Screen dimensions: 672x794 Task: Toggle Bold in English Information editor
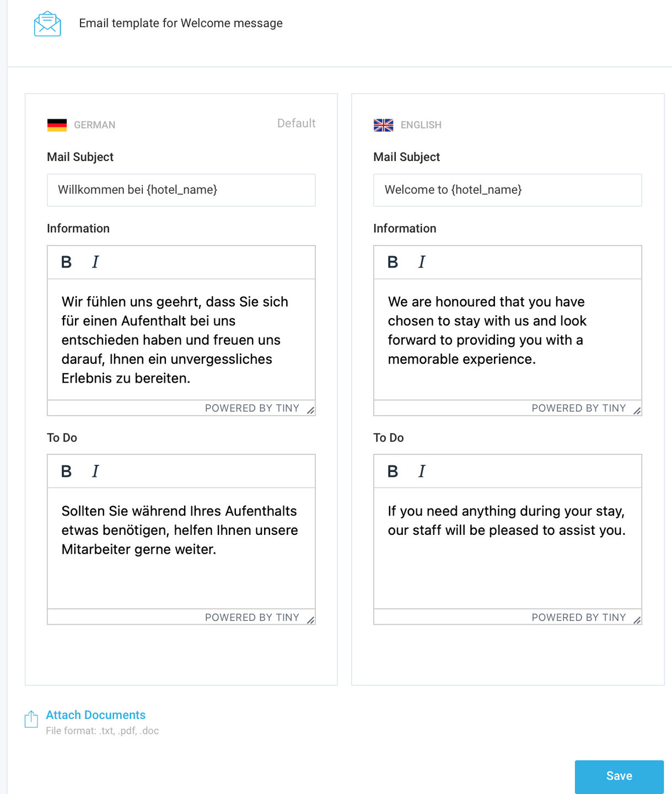click(x=393, y=262)
